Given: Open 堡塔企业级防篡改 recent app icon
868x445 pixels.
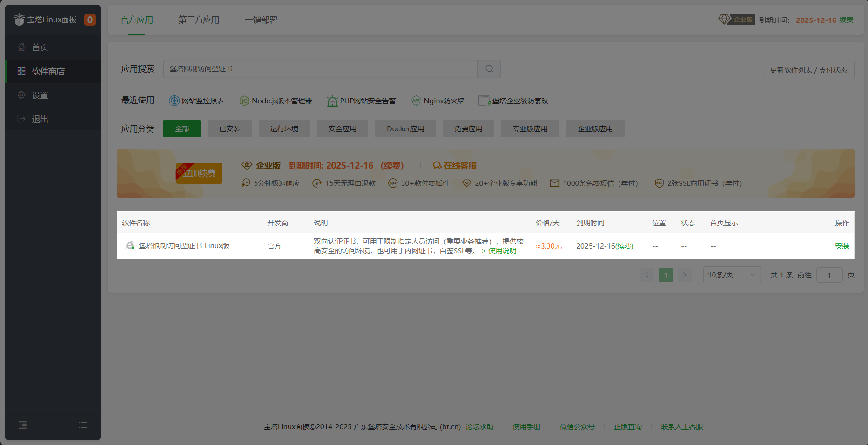Looking at the screenshot, I should [484, 101].
